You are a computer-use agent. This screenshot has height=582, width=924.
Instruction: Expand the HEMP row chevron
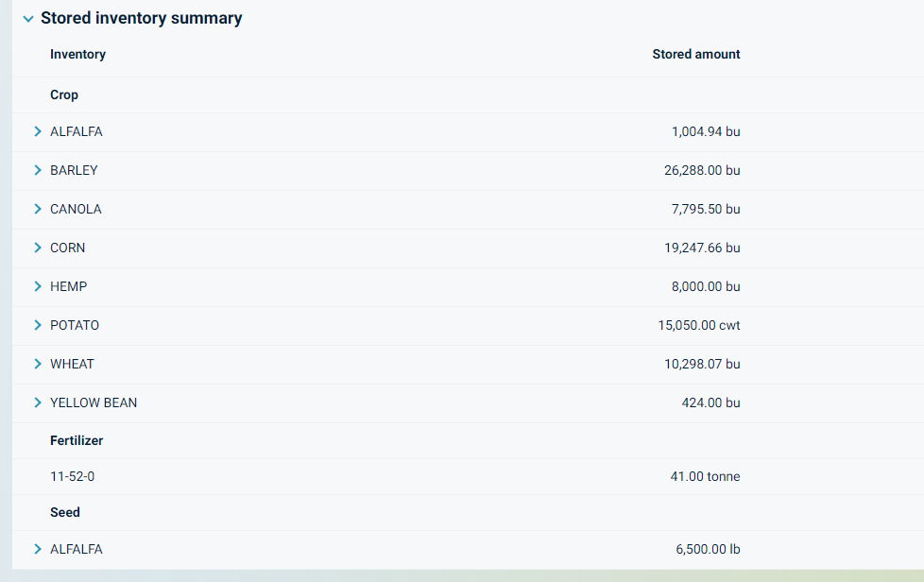[x=38, y=286]
